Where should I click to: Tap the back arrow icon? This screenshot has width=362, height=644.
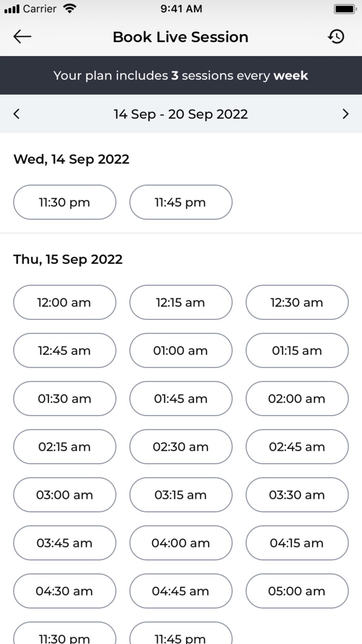point(22,37)
